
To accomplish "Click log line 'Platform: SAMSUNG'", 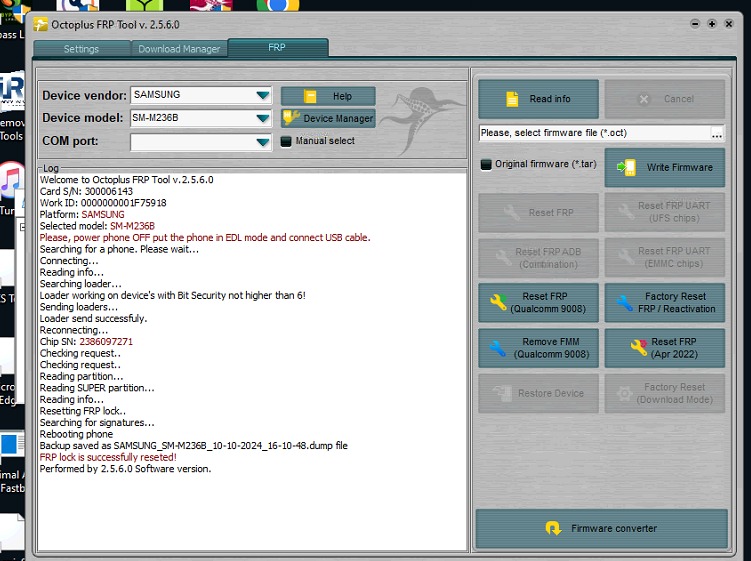I will (x=82, y=215).
